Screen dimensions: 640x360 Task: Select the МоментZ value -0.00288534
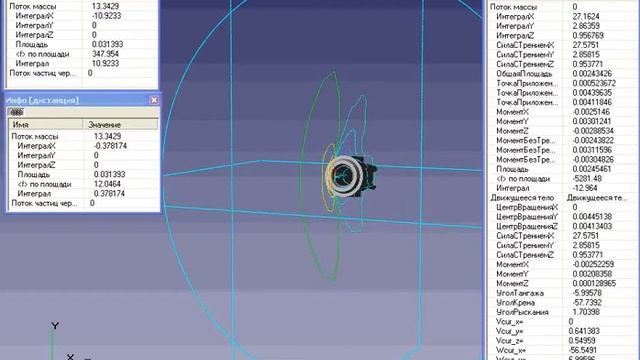(x=593, y=131)
